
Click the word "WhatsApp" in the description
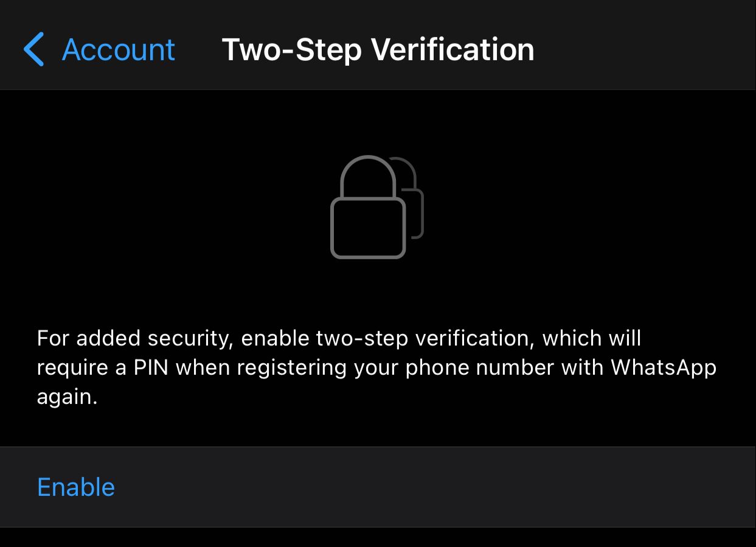664,368
